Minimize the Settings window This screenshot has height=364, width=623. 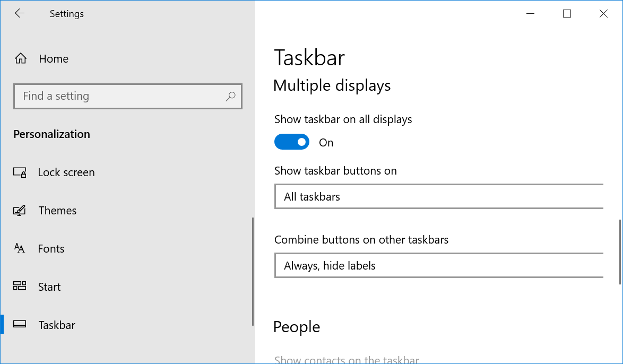530,14
